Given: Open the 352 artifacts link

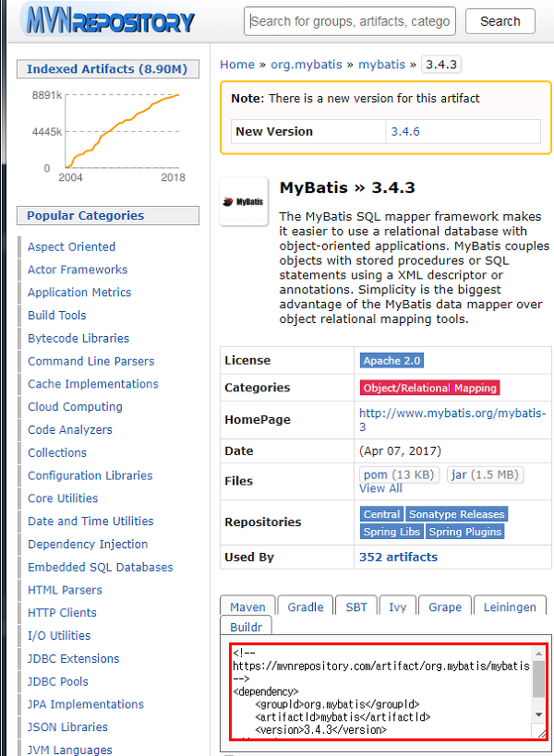Looking at the screenshot, I should (398, 557).
